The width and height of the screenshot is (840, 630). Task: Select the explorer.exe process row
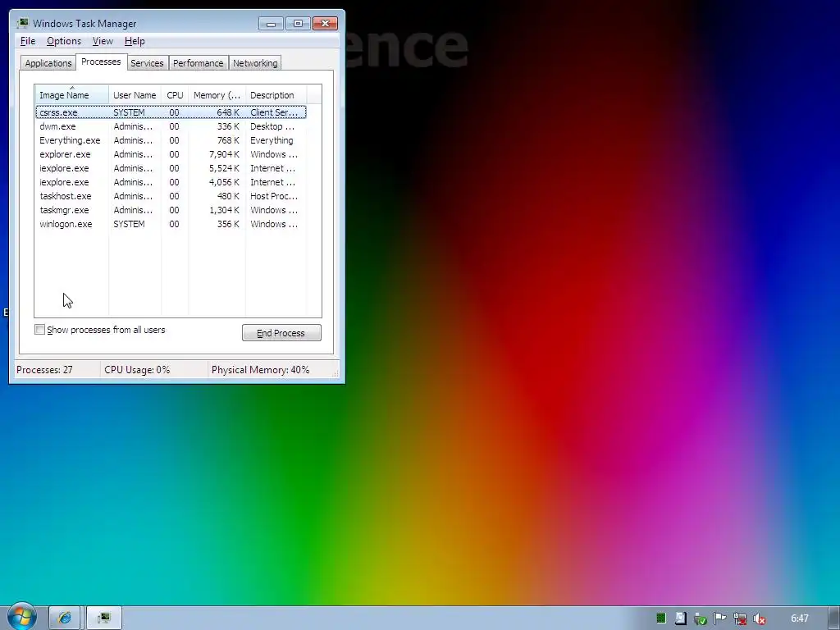(171, 154)
